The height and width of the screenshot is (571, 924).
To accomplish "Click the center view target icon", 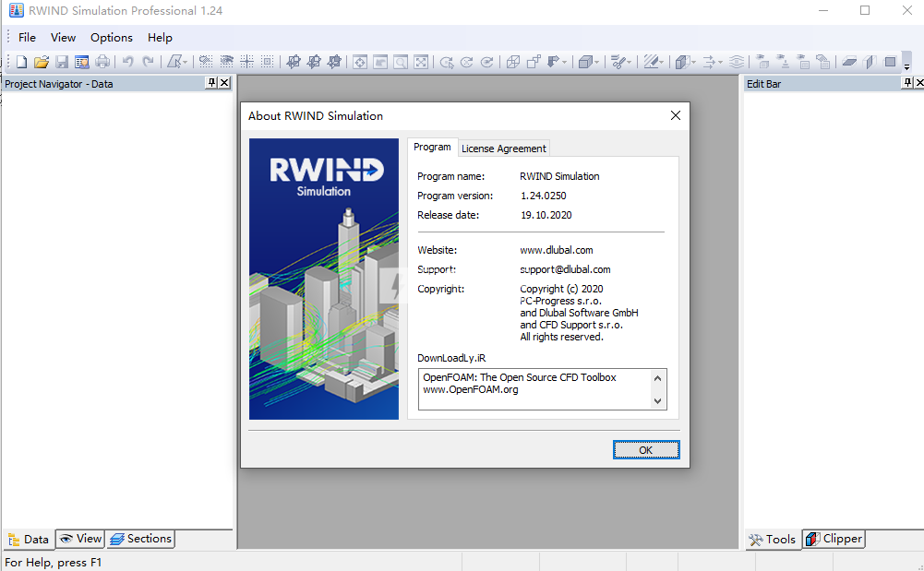I will 360,62.
